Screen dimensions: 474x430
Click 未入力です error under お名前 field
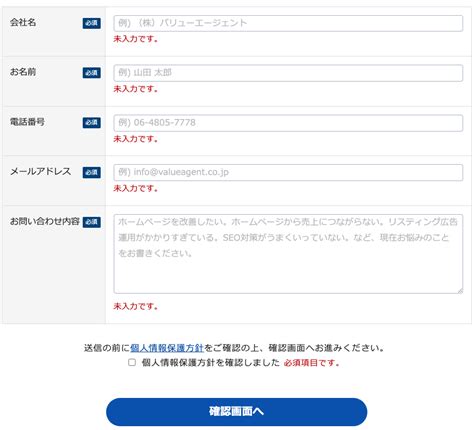coord(135,89)
